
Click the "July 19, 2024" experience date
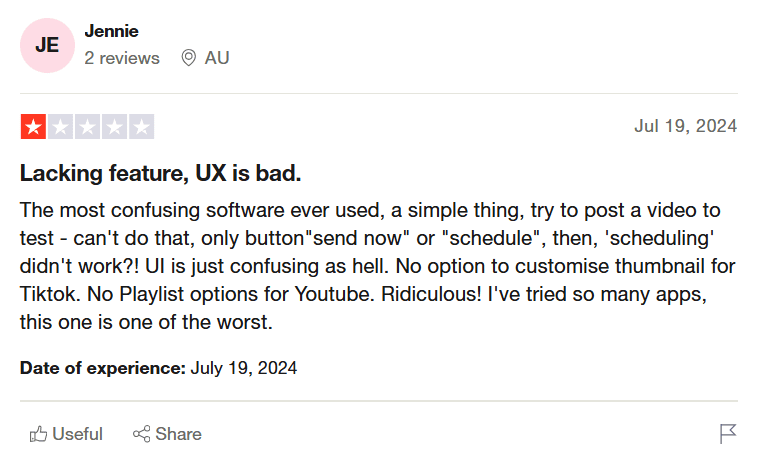tap(244, 368)
